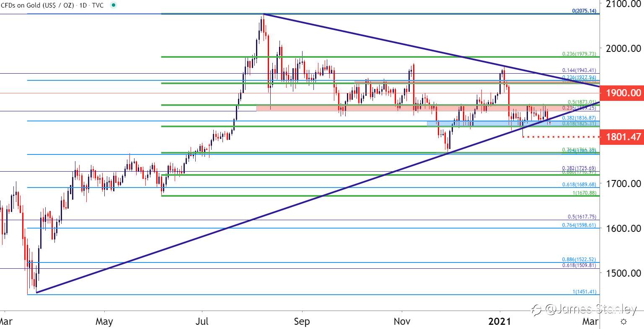Select the 0(2075.14) Fibonacci level label
Viewport: 644px width, 329px height.
pos(585,10)
